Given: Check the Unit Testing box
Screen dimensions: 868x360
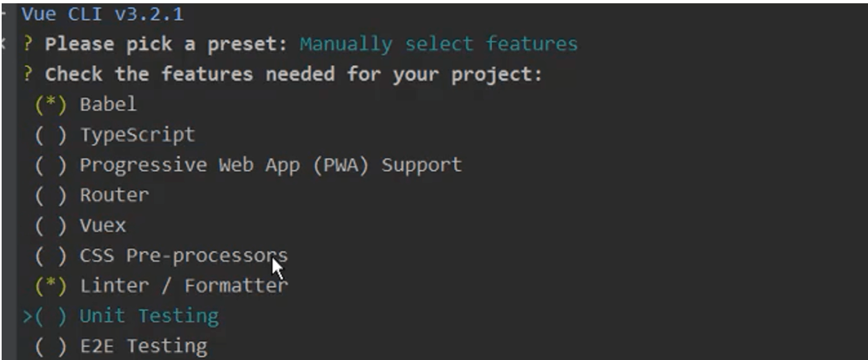Looking at the screenshot, I should (50, 316).
